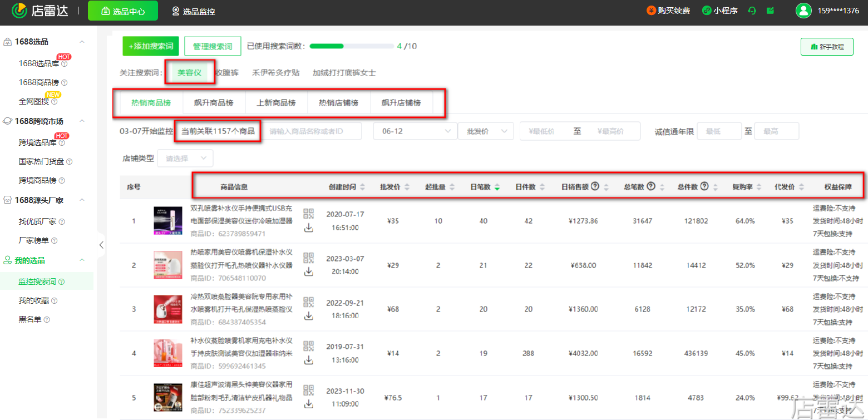Open 管理搜索词 to manage search terms
The width and height of the screenshot is (868, 420).
[x=213, y=46]
